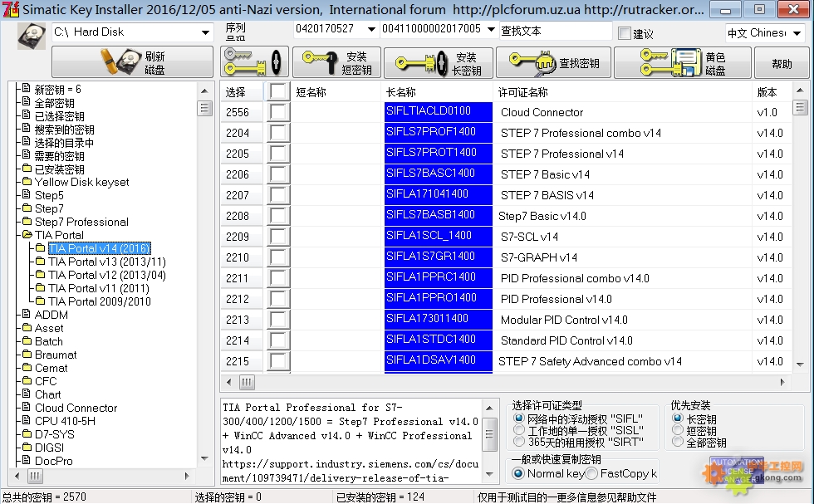Select TIA Portal v14 (2016) in the tree
The width and height of the screenshot is (814, 504).
click(99, 248)
